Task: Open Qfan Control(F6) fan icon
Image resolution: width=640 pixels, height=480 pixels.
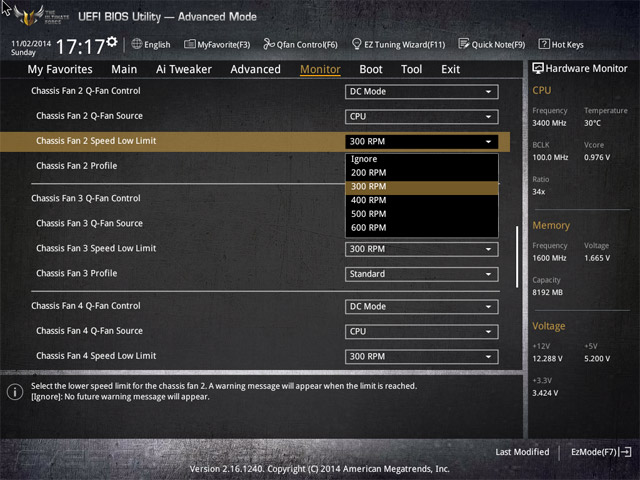Action: coord(269,44)
